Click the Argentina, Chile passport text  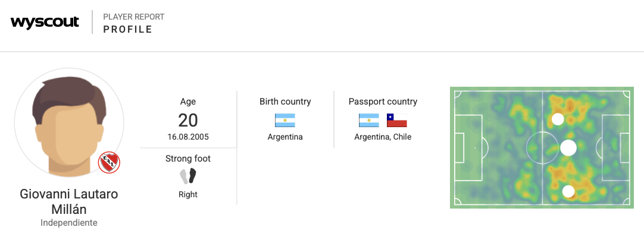[x=383, y=137]
